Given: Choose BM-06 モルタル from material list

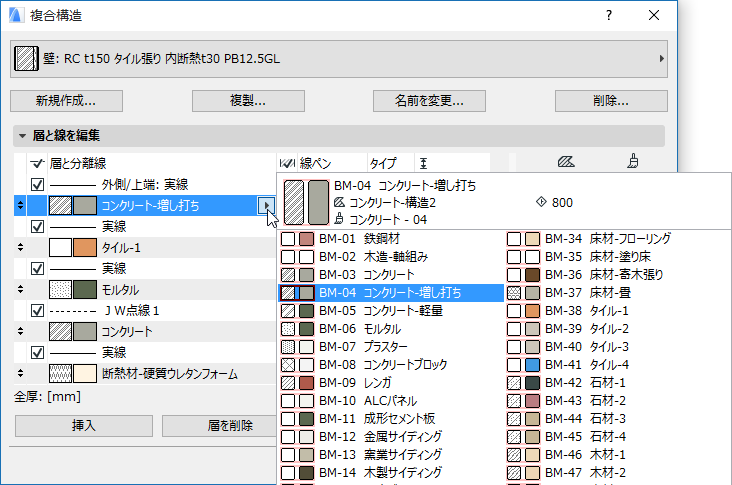Looking at the screenshot, I should (x=391, y=329).
